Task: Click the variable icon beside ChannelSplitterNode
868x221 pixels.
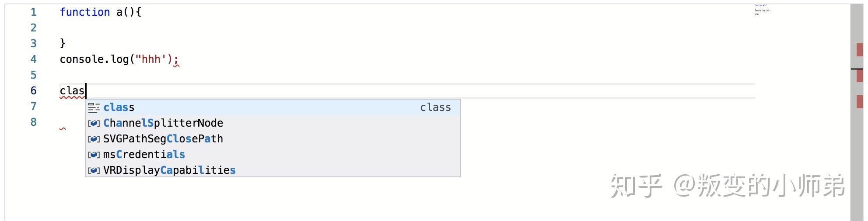Action: tap(94, 124)
